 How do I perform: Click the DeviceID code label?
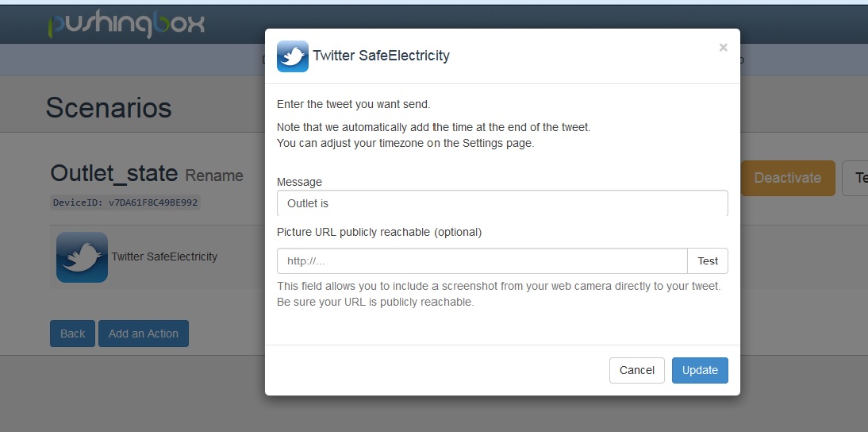(125, 202)
